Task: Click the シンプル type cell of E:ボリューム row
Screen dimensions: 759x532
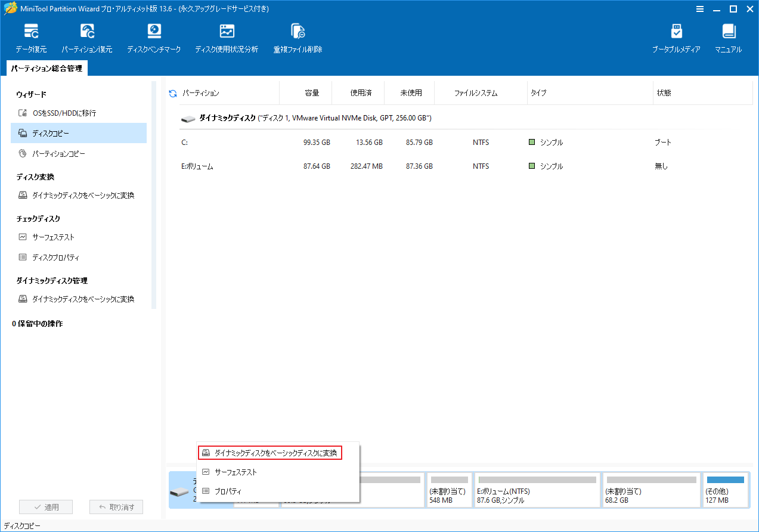Action: 546,166
